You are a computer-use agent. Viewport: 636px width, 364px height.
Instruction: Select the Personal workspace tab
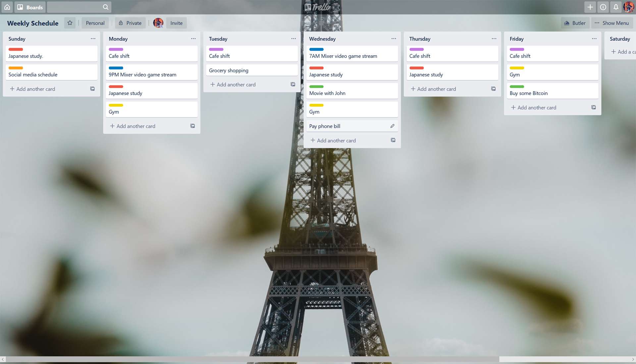[95, 23]
